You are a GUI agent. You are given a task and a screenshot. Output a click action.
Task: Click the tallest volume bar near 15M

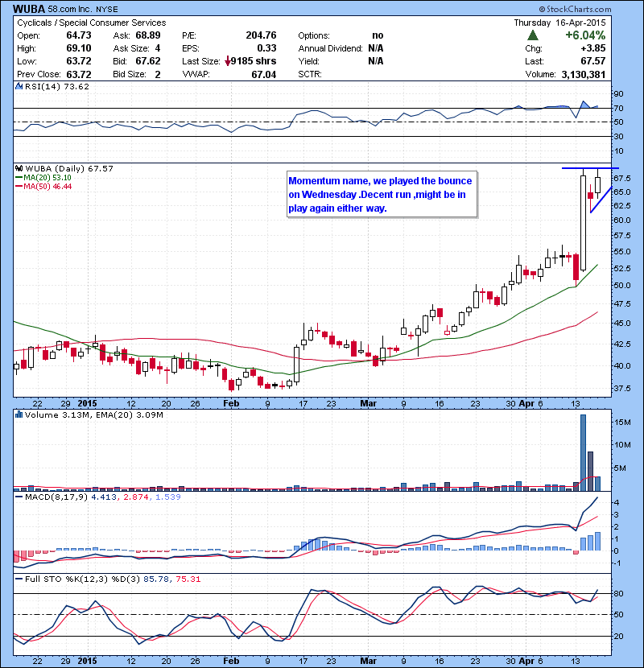583,452
